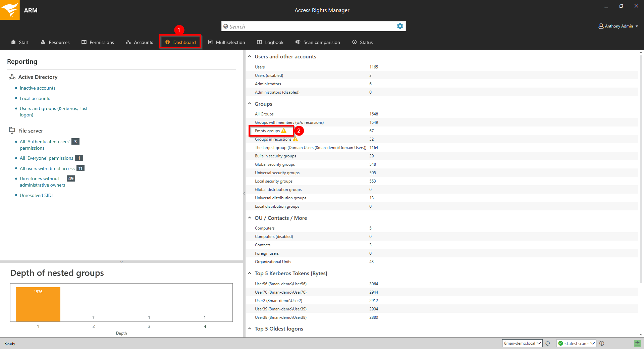Screen dimensions: 644x349
Task: Collapse the Users and other accounts section
Action: tap(250, 56)
